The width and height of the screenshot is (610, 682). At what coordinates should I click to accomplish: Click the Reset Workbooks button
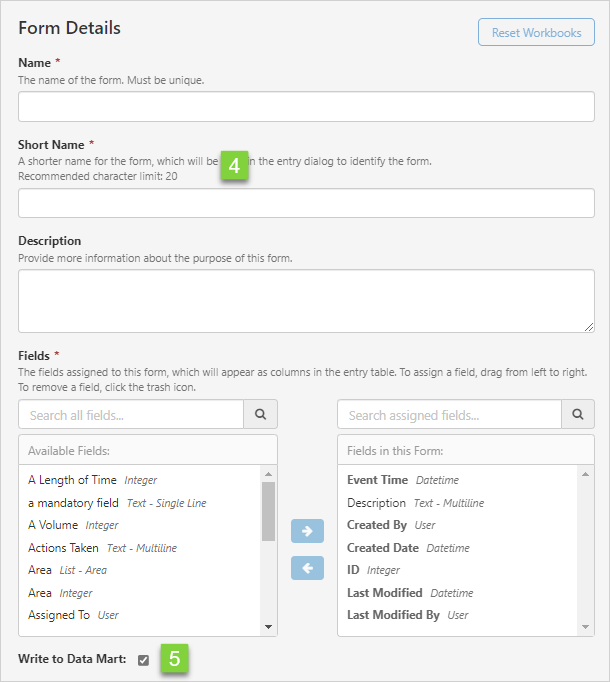pyautogui.click(x=536, y=33)
